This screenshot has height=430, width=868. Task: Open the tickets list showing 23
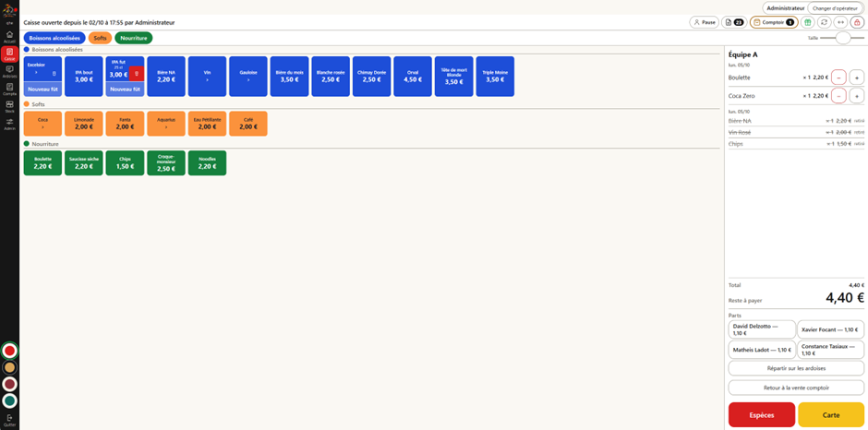point(734,22)
